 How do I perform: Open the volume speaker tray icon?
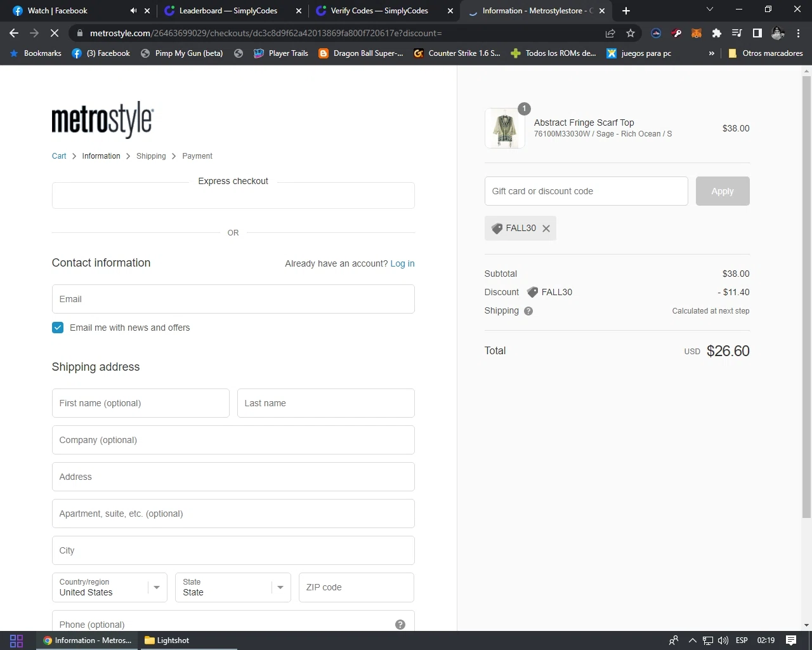click(x=723, y=640)
